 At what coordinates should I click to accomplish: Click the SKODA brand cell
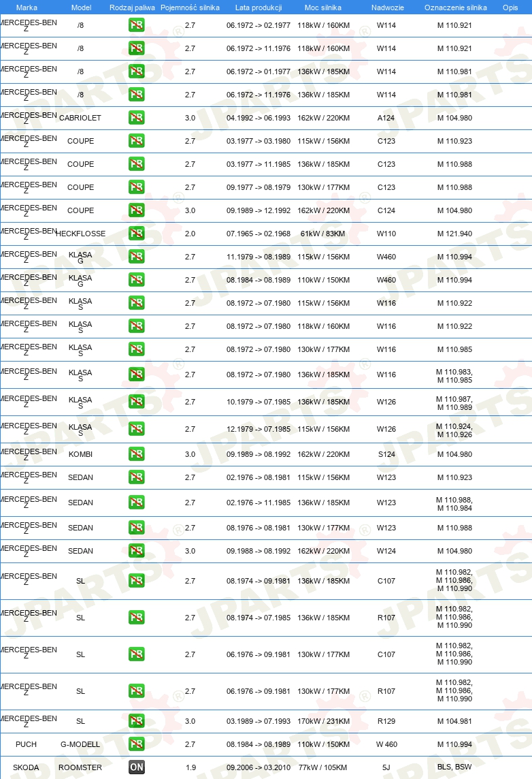click(27, 767)
